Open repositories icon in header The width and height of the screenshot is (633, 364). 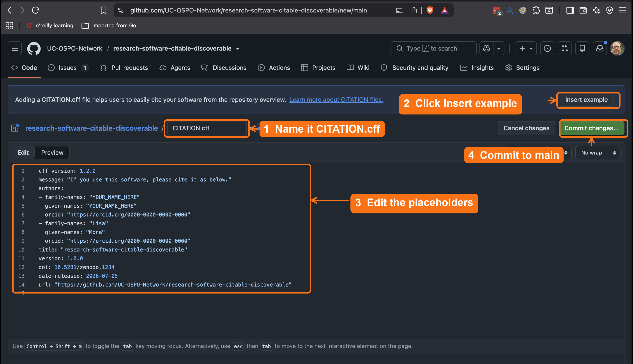(582, 48)
